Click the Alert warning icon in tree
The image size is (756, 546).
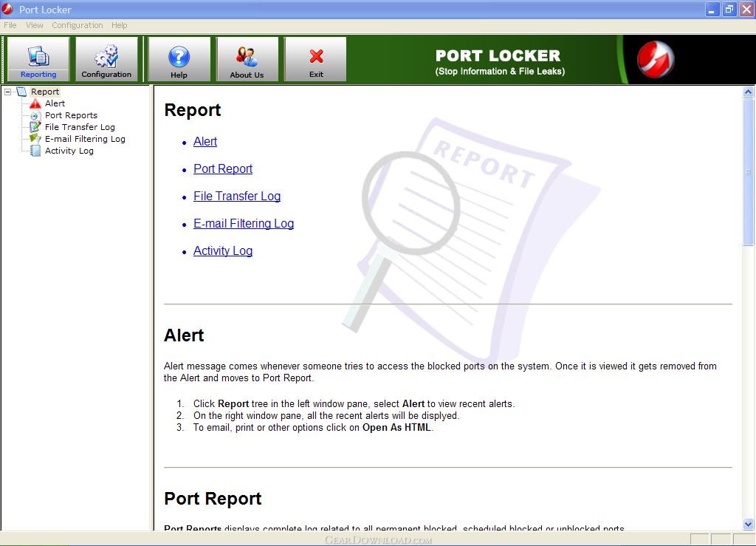coord(35,103)
